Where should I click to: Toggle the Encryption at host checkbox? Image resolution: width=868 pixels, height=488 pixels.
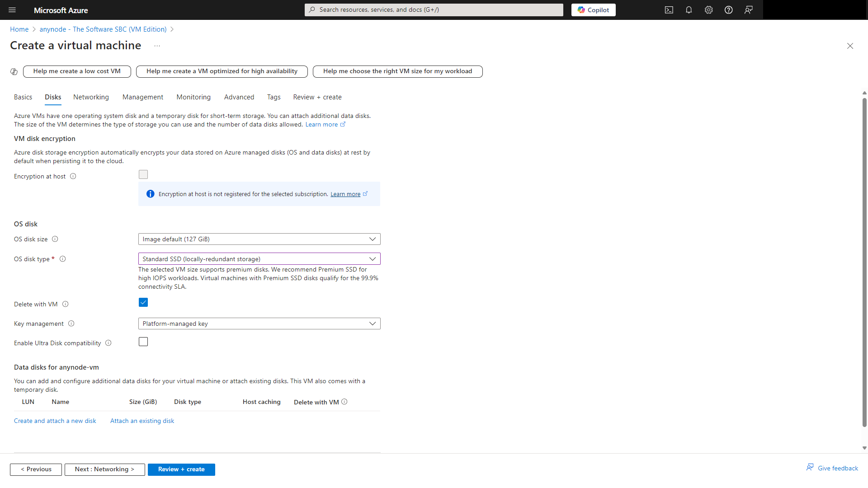143,174
